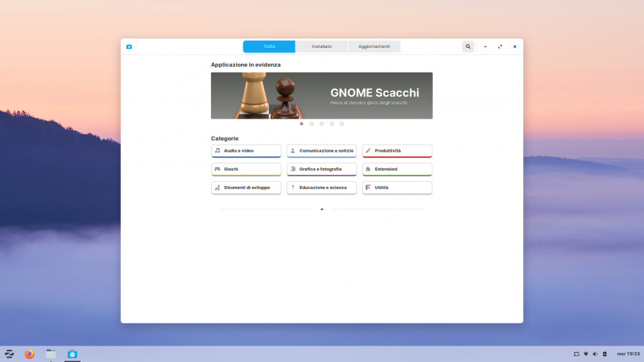The image size is (644, 362).
Task: Switch to the Installato tab
Action: (x=321, y=47)
